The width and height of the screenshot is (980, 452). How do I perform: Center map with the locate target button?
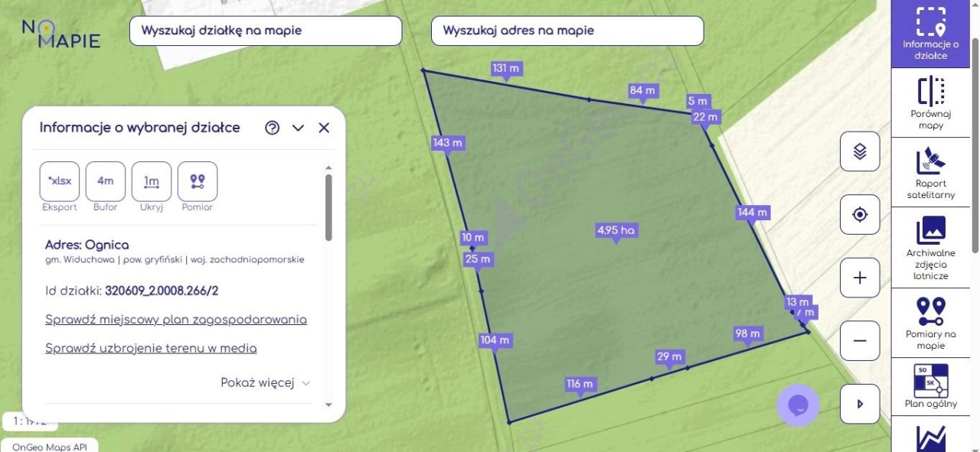click(x=859, y=215)
